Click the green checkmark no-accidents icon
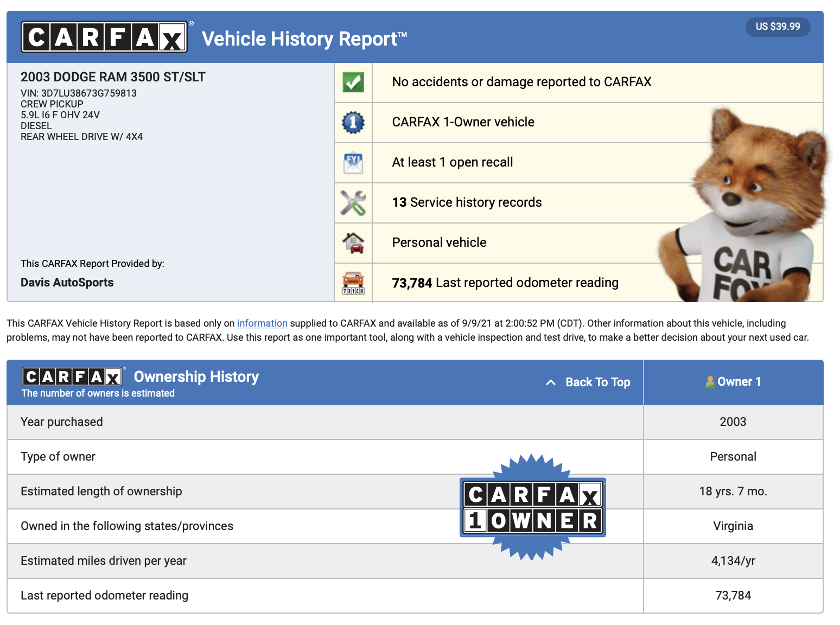This screenshot has height=625, width=840. (353, 82)
